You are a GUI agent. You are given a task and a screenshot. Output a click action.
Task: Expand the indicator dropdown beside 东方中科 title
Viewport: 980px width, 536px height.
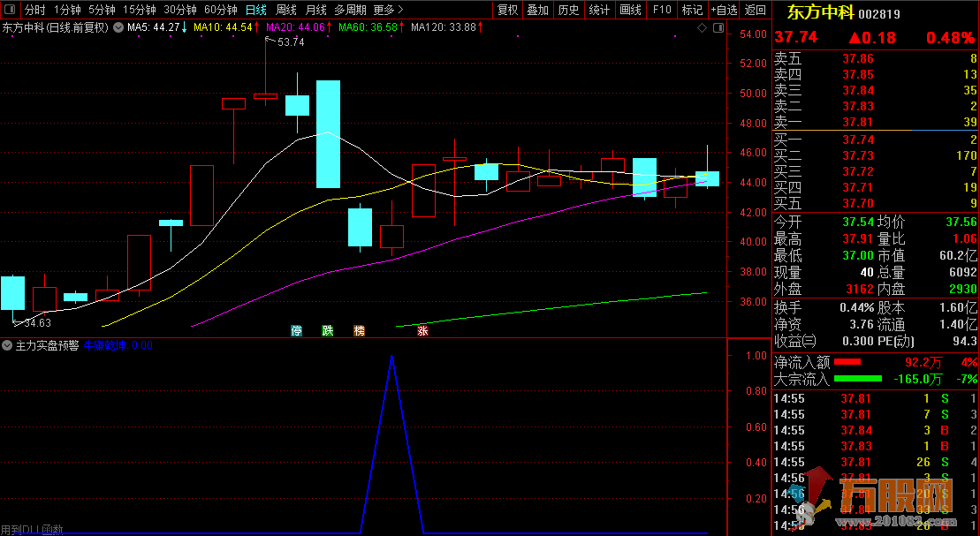point(118,27)
